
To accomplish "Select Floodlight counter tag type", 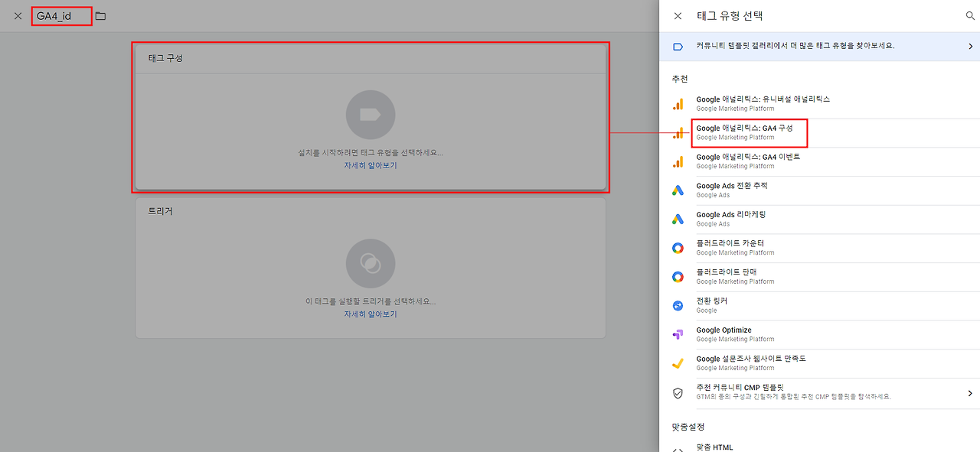I will coord(819,248).
